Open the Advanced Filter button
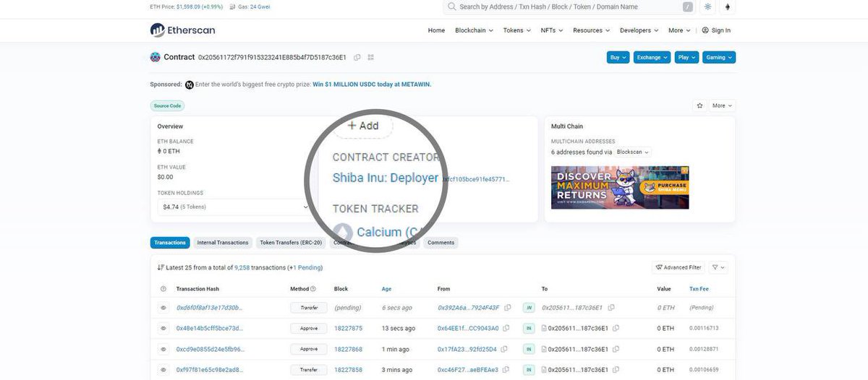This screenshot has height=380, width=868. (678, 267)
